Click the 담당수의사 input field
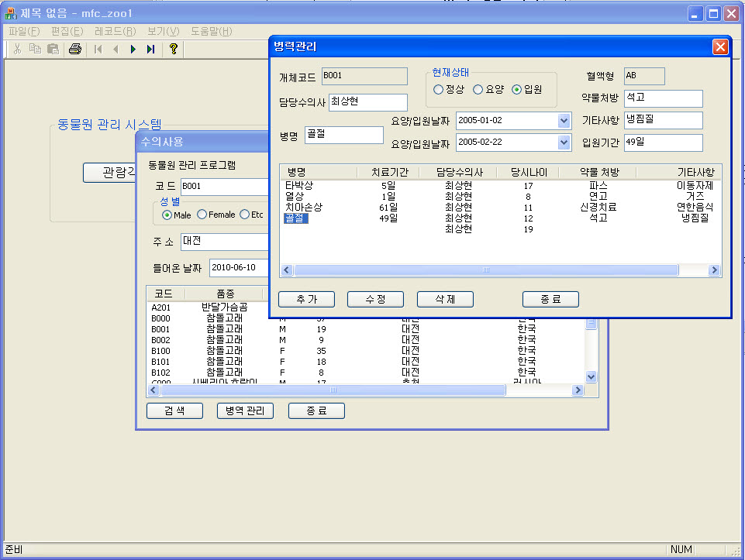Image resolution: width=745 pixels, height=560 pixels. [368, 102]
